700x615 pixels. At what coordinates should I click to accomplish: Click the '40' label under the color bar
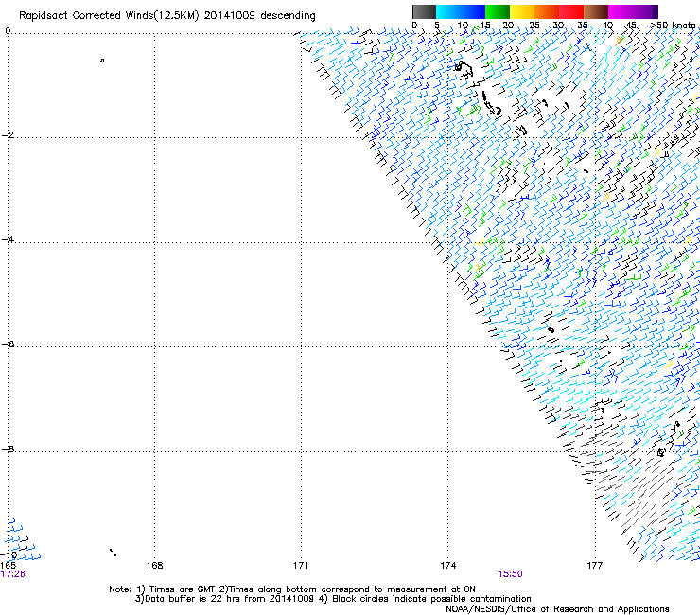607,25
